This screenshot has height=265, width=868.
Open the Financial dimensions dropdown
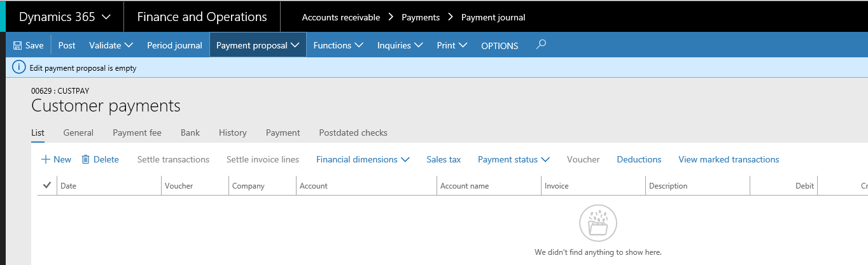tap(363, 160)
